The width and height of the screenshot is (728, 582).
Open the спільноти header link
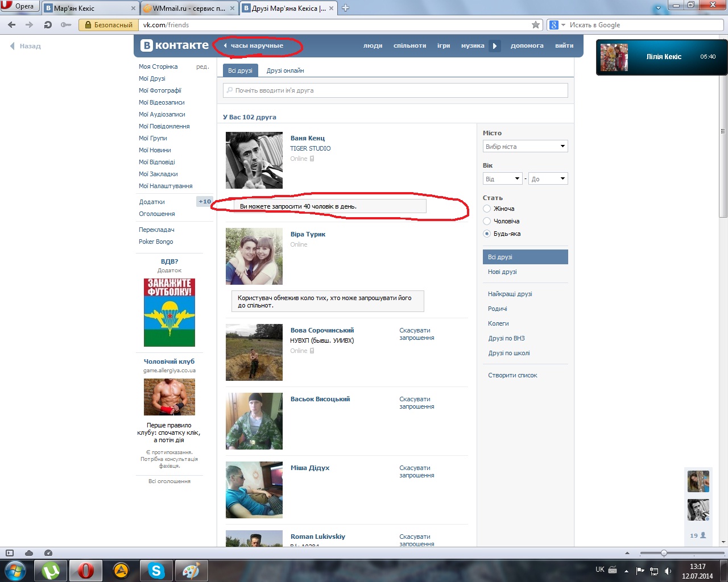click(x=409, y=45)
